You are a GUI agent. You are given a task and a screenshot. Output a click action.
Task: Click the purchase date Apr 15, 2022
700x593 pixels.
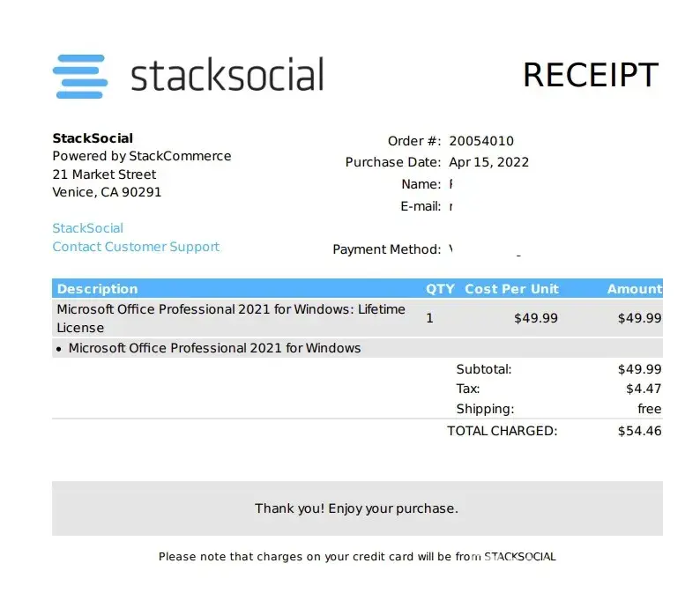click(488, 162)
